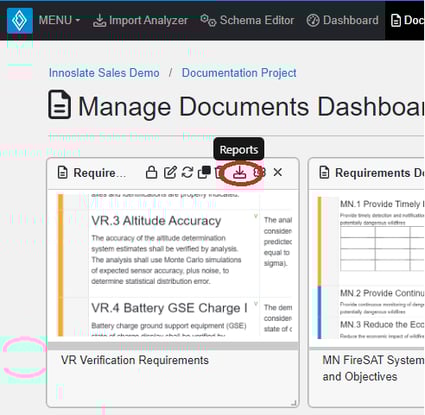Click the horizontal scrollbar under VR preview
Image resolution: width=425 pixels, height=415 pixels.
(x=173, y=346)
